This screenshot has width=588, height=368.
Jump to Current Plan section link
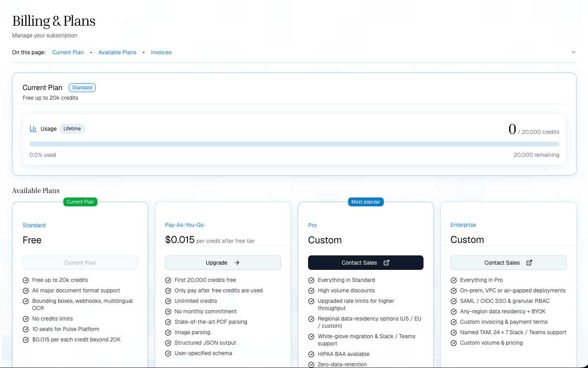tap(68, 52)
